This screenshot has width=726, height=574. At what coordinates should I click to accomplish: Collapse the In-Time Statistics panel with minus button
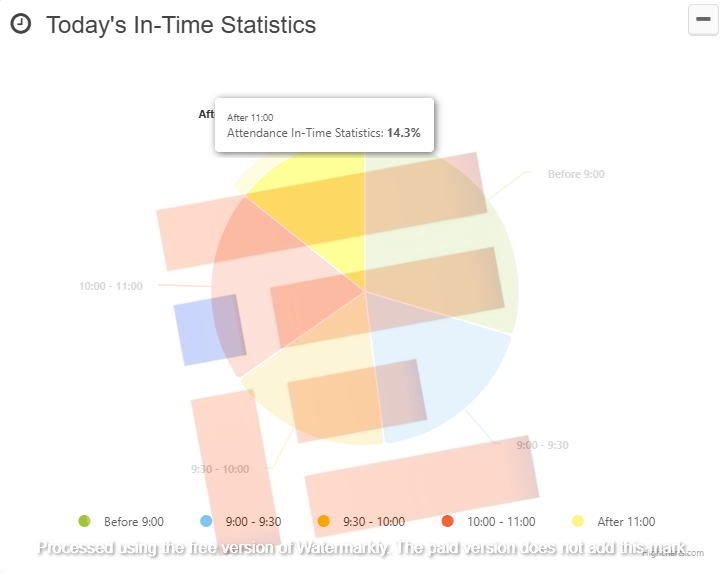703,20
